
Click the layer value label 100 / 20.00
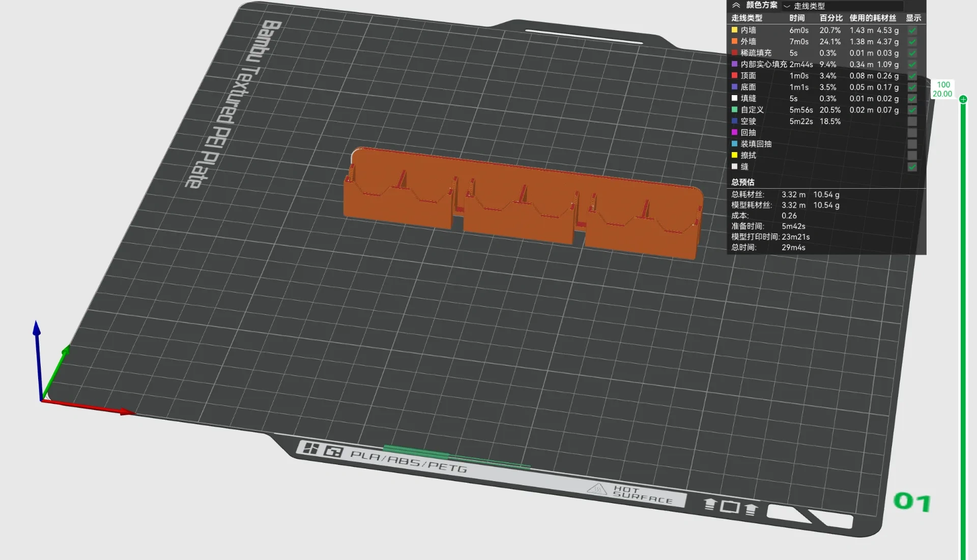coord(942,90)
